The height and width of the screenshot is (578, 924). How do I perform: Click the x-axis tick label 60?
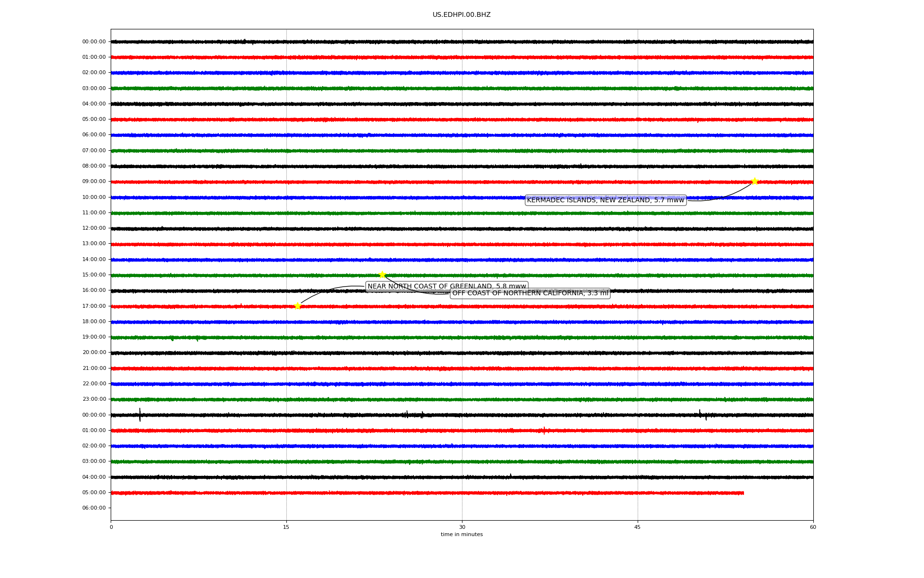(813, 527)
